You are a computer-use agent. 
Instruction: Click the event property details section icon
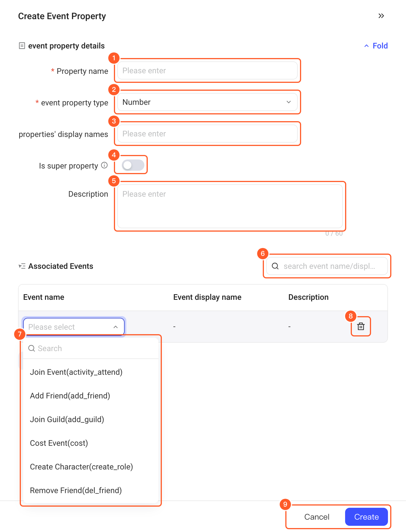tap(22, 46)
